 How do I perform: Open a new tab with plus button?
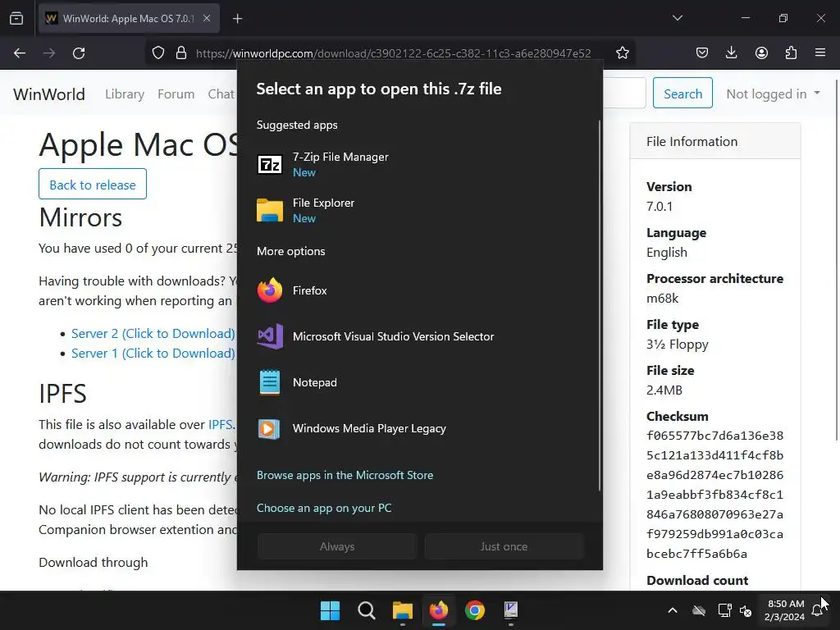click(237, 19)
